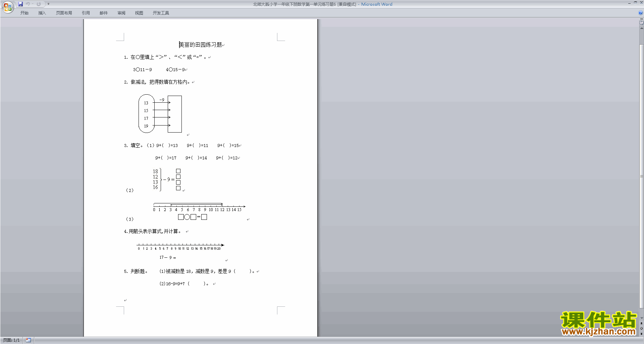The image size is (644, 344).
Task: Click the number 13 in the oval
Action: tap(146, 103)
